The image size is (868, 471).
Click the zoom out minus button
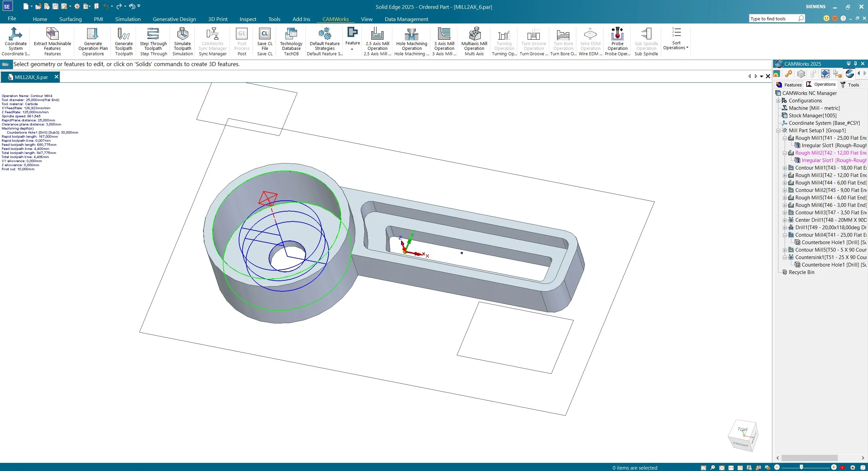[777, 467]
